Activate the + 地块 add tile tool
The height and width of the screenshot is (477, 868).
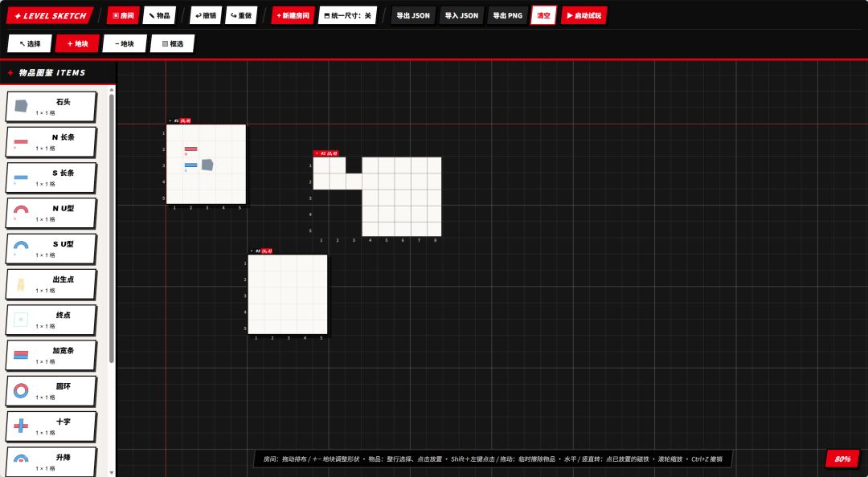click(77, 43)
